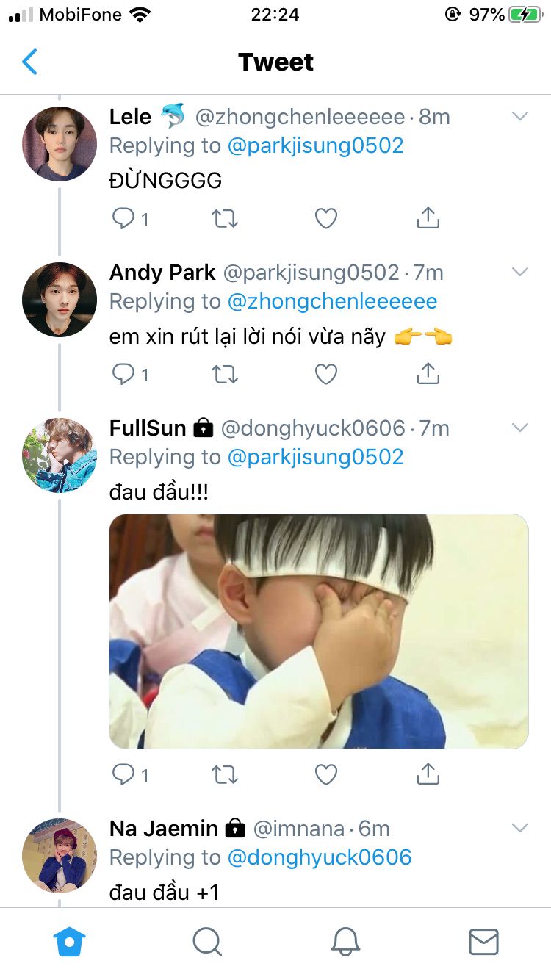Open the Notifications bell tab
Viewport: 551px width, 980px height.
coord(345,941)
